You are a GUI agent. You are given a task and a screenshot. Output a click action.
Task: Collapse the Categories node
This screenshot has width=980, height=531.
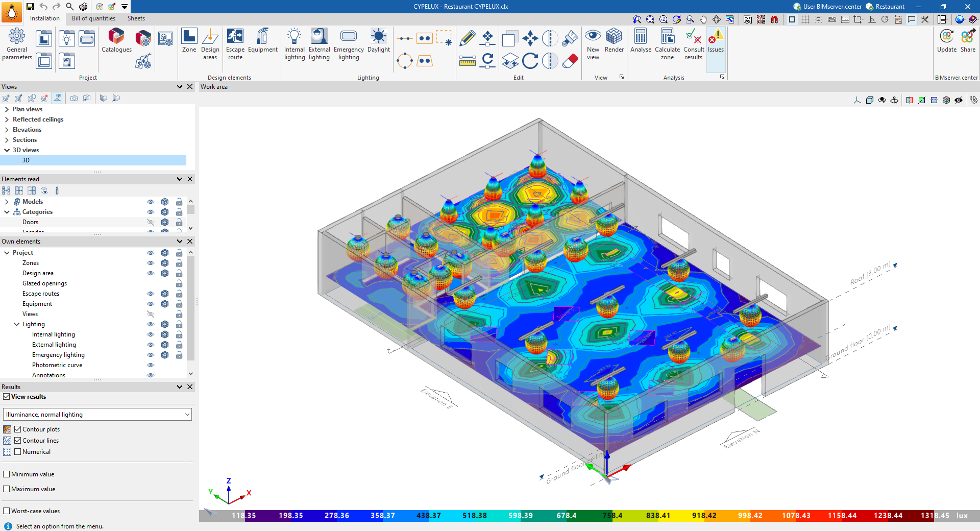(7, 212)
